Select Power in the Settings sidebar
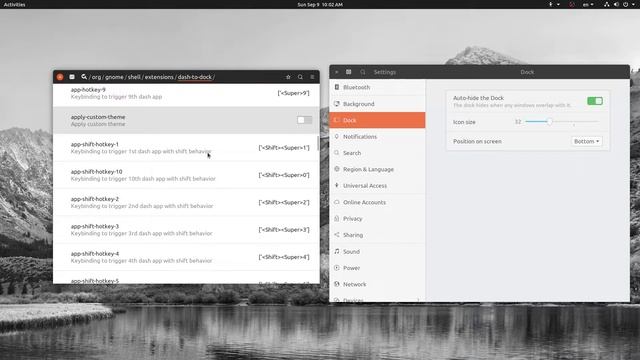The height and width of the screenshot is (360, 640). click(x=377, y=268)
